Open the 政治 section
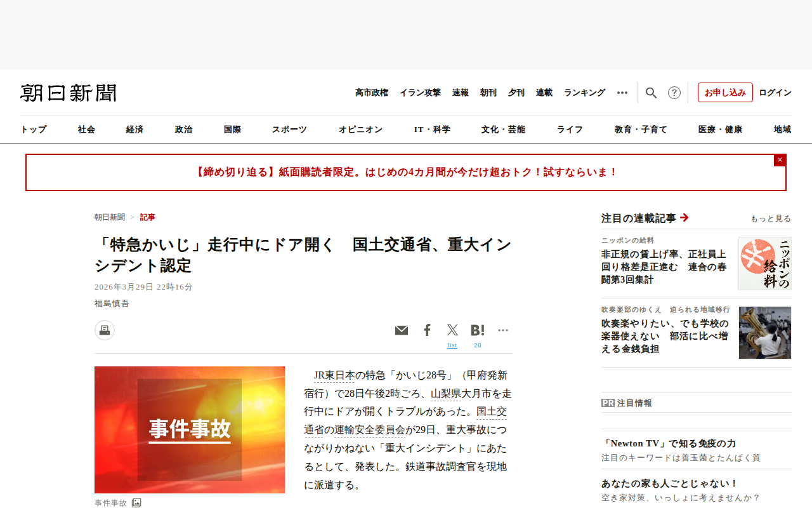Image resolution: width=812 pixels, height=508 pixels. point(184,130)
